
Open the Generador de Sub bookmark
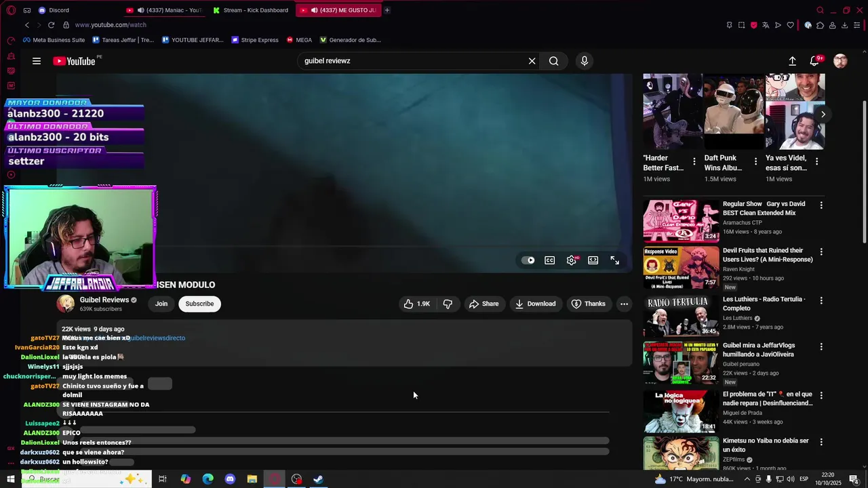point(351,40)
